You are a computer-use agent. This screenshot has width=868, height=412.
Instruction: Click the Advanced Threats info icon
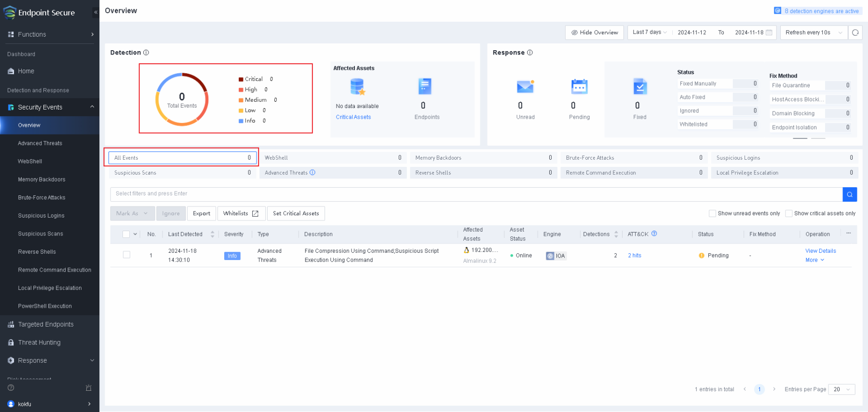[312, 173]
